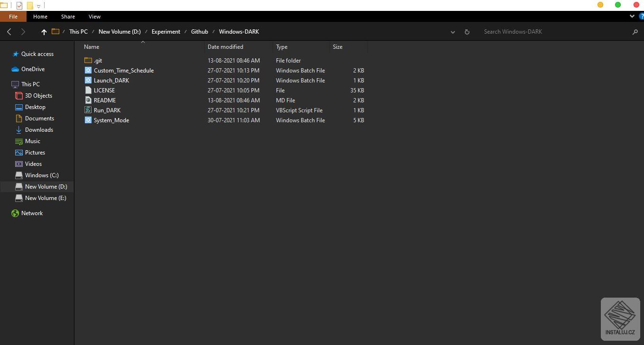
Task: Open the Network location
Action: (x=32, y=213)
